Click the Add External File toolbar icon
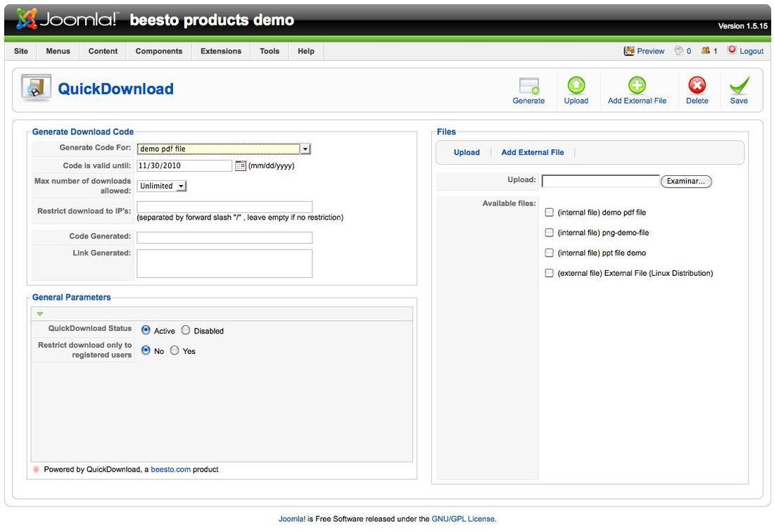The height and width of the screenshot is (532, 774). point(637,85)
